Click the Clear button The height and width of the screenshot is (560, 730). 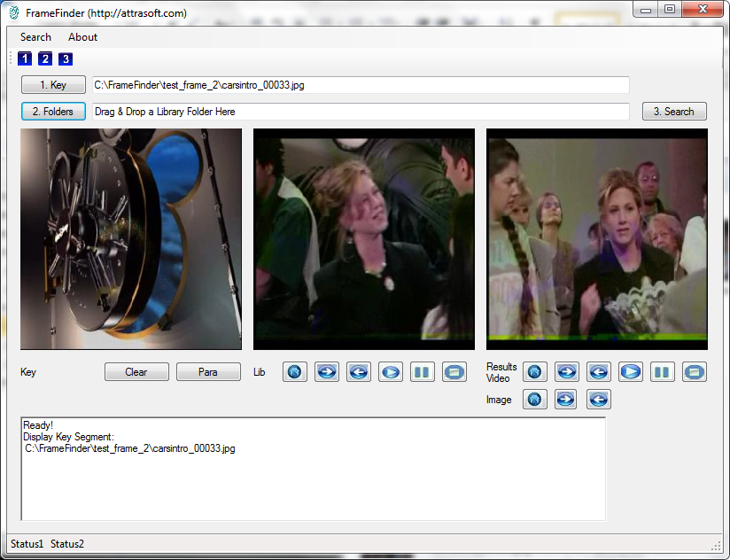136,372
